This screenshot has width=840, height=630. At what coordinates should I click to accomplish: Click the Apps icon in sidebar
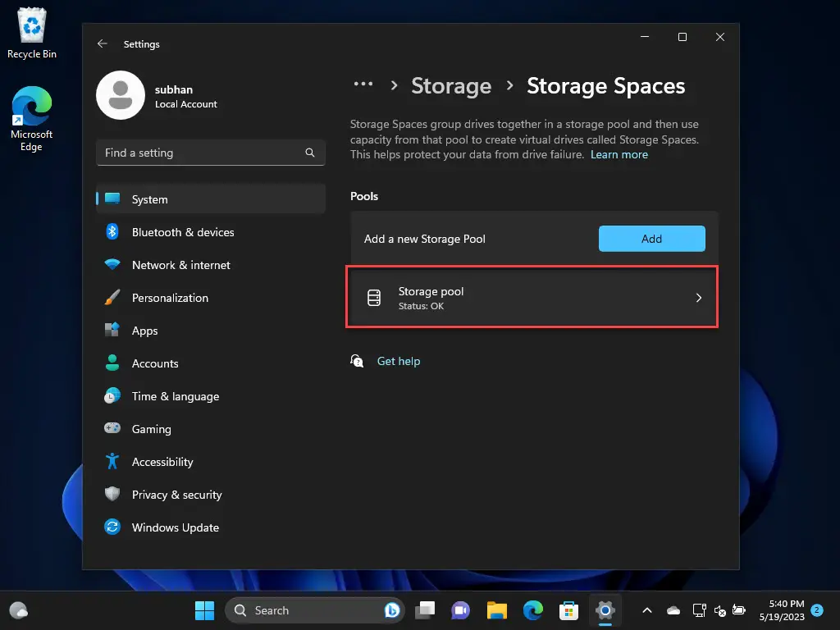pyautogui.click(x=112, y=330)
